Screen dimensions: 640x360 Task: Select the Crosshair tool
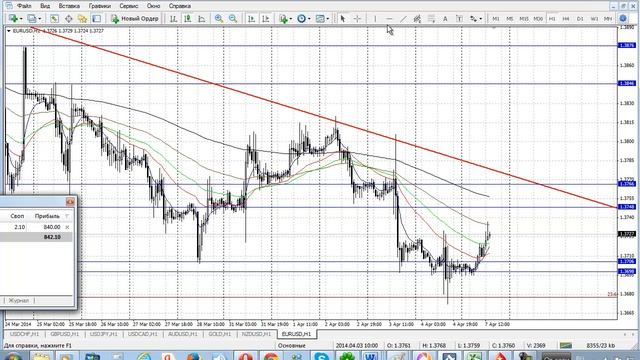click(x=357, y=19)
